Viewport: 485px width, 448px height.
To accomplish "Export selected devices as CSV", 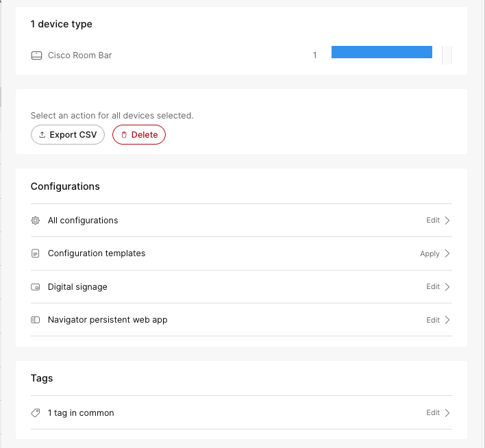I will [x=68, y=135].
